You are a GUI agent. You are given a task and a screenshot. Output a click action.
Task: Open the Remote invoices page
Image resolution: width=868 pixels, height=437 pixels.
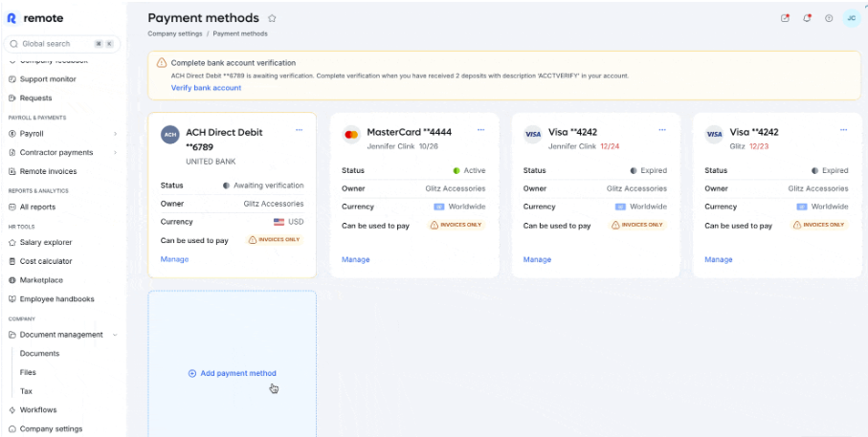(x=48, y=172)
